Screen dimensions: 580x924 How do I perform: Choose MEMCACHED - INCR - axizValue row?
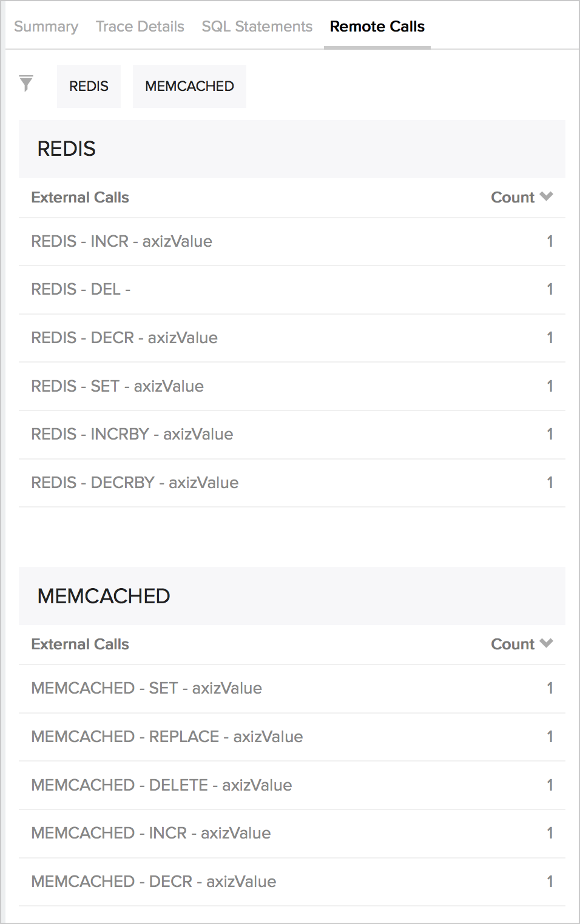click(292, 833)
